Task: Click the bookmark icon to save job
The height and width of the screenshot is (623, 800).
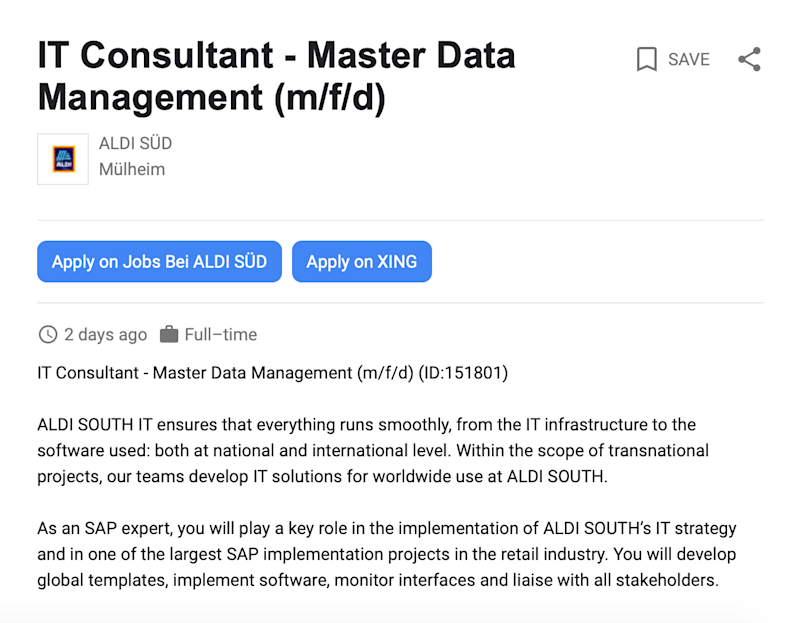Action: [x=647, y=60]
